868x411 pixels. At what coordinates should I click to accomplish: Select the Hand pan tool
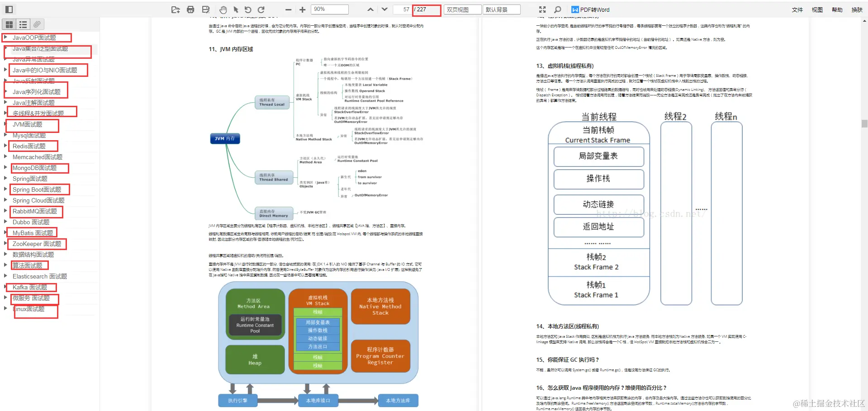[x=223, y=9]
